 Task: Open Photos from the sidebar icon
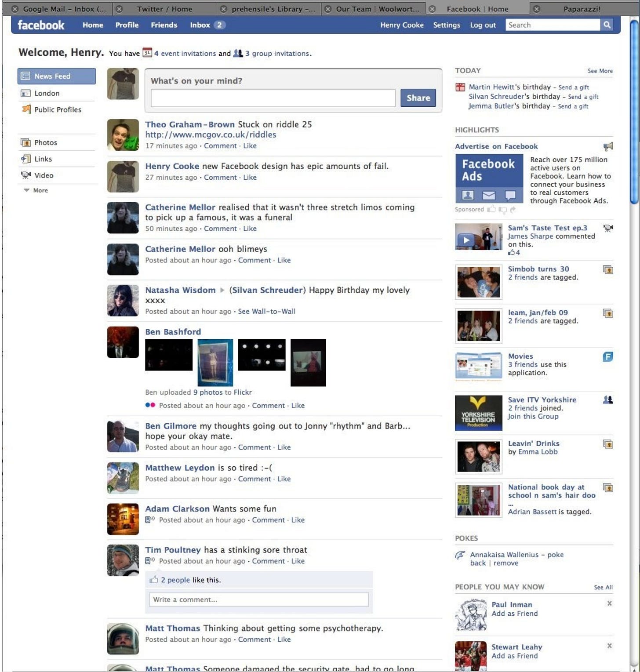pyautogui.click(x=25, y=142)
